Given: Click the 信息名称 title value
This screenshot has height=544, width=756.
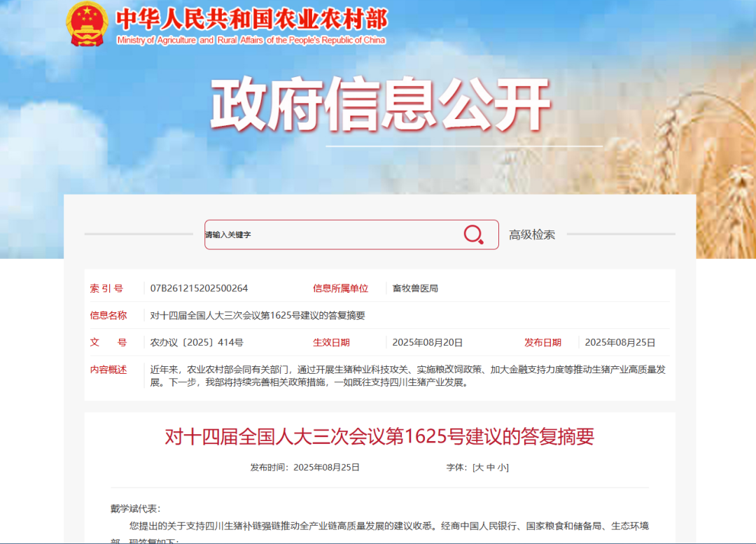Looking at the screenshot, I should tap(258, 316).
